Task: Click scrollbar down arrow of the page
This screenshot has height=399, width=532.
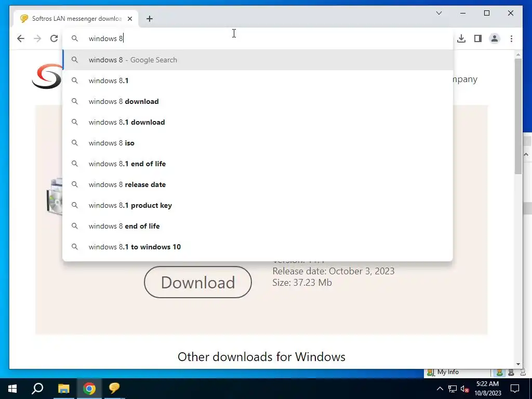Action: pos(518,364)
